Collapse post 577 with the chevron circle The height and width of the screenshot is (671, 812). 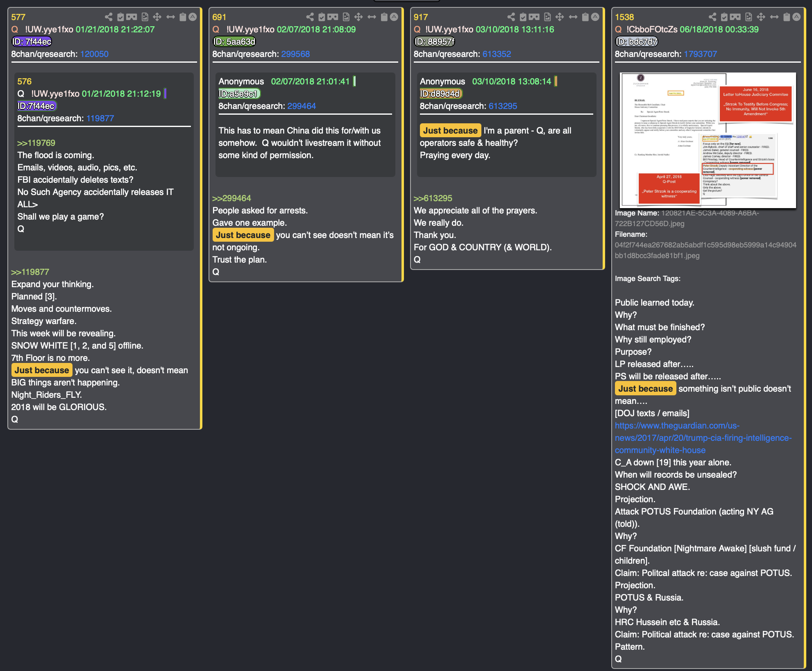[x=193, y=17]
